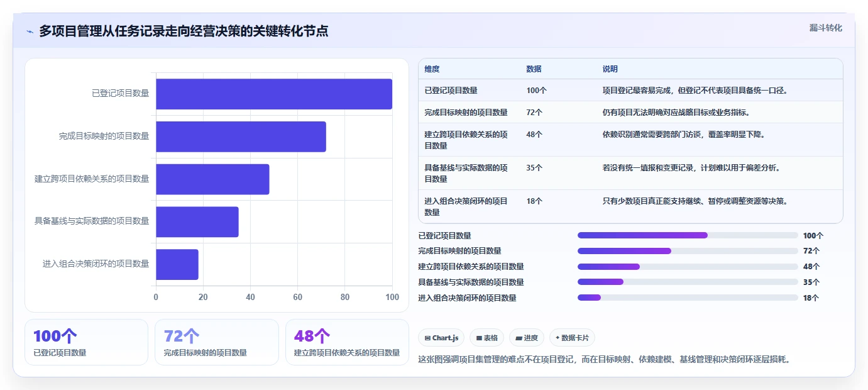This screenshot has height=390, width=868.
Task: Click the 已登记项目数量 bar in the chart
Action: click(x=274, y=94)
